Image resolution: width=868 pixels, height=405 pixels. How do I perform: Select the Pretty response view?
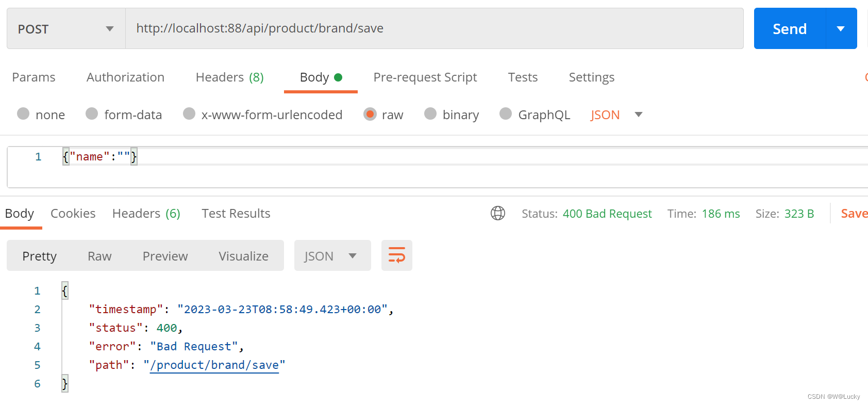tap(40, 256)
